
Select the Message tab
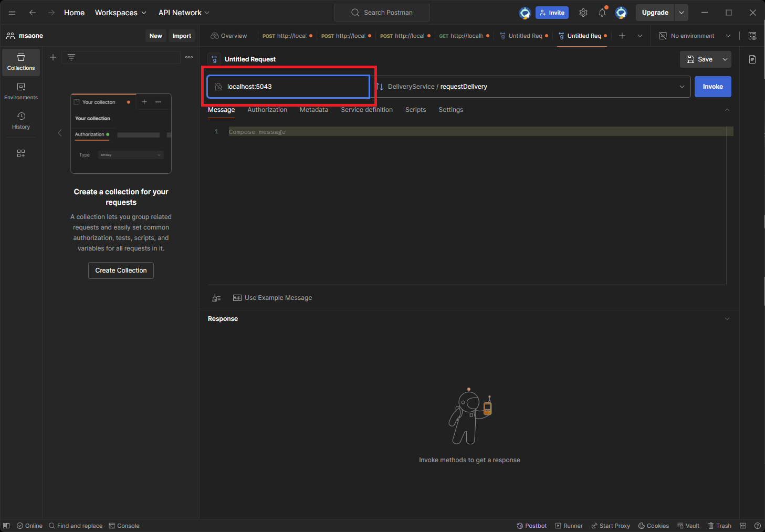221,110
